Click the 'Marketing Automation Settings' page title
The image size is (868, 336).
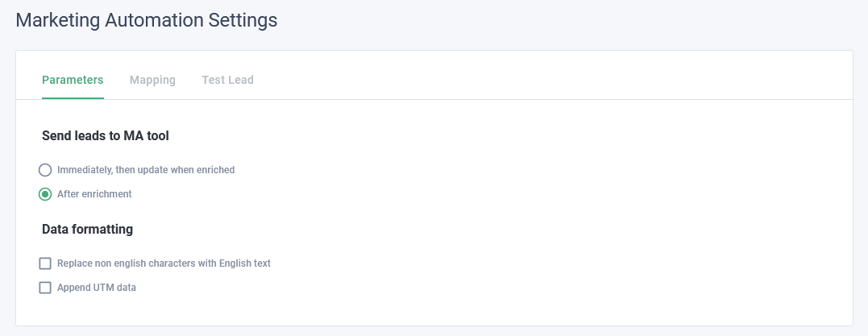coord(147,21)
